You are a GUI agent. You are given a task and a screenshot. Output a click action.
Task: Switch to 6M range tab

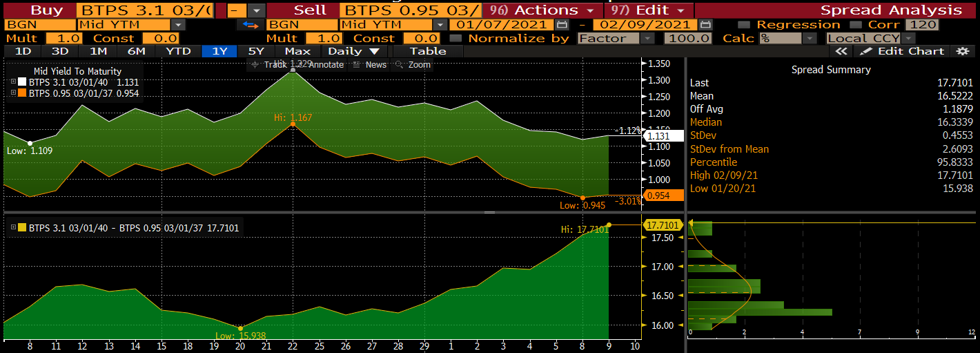click(136, 51)
